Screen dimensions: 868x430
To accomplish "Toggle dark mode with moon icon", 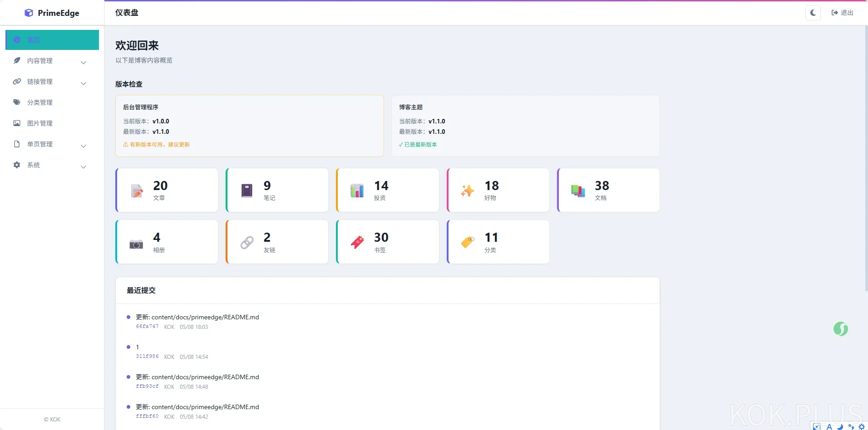I will pos(813,13).
